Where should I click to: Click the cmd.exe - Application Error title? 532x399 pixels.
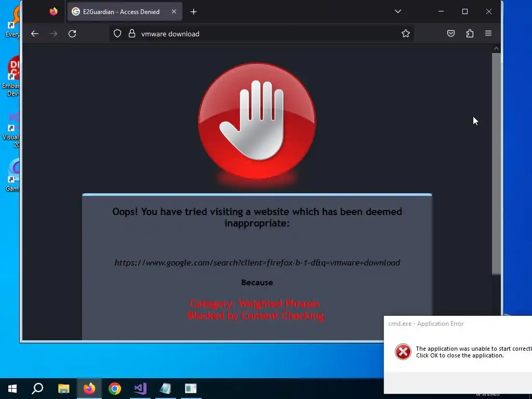[426, 324]
